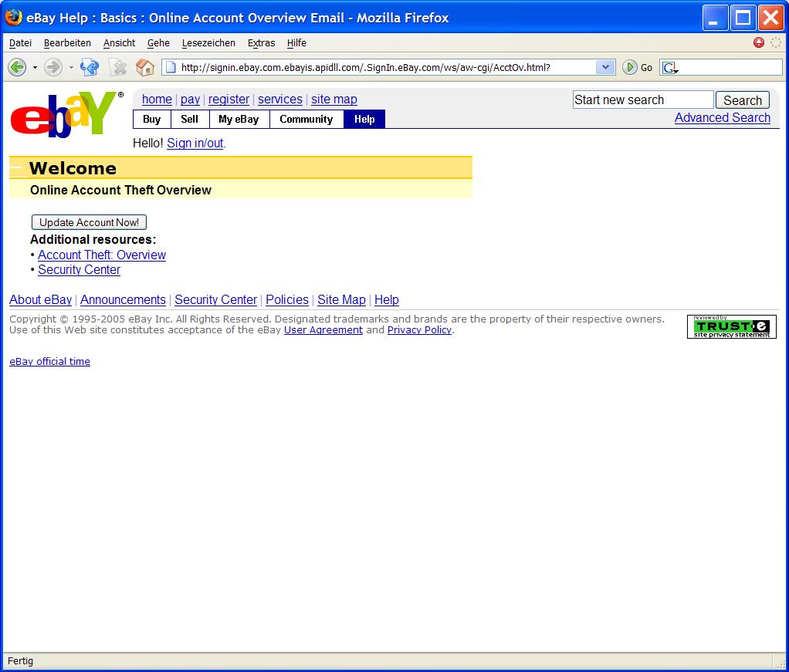Click the page icon in address bar
This screenshot has height=672, width=789.
coord(171,67)
